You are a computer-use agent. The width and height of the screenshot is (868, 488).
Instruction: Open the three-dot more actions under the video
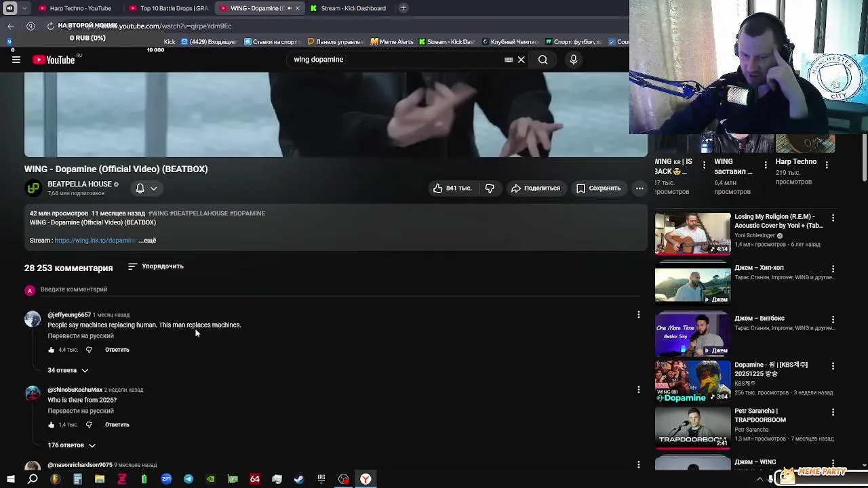tap(639, 188)
